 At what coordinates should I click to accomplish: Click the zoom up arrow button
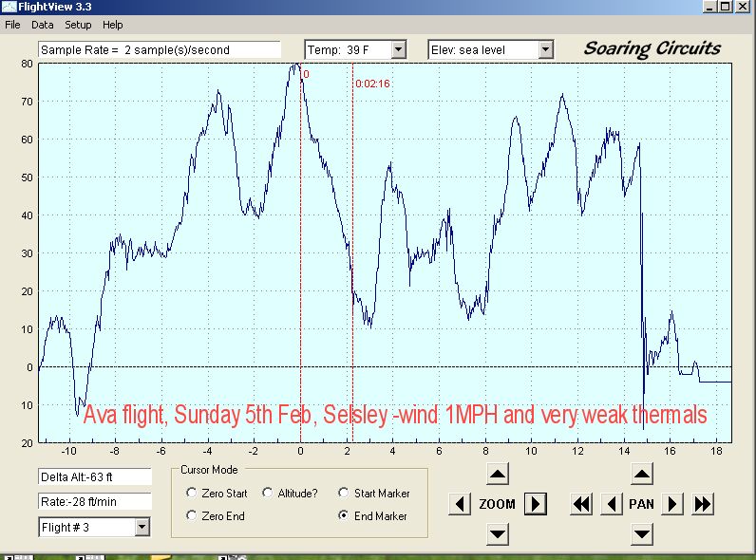tap(498, 475)
